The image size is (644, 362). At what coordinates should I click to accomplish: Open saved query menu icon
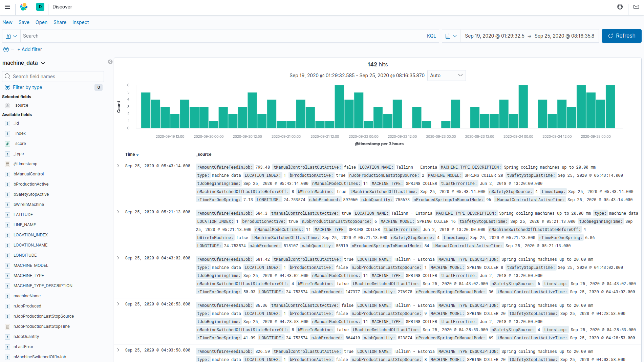tap(11, 36)
